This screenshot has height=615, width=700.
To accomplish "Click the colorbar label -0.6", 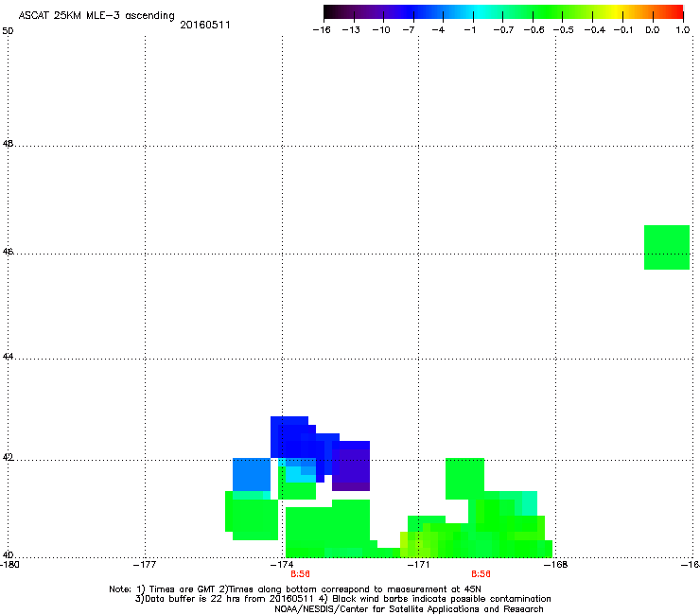I will pyautogui.click(x=534, y=30).
